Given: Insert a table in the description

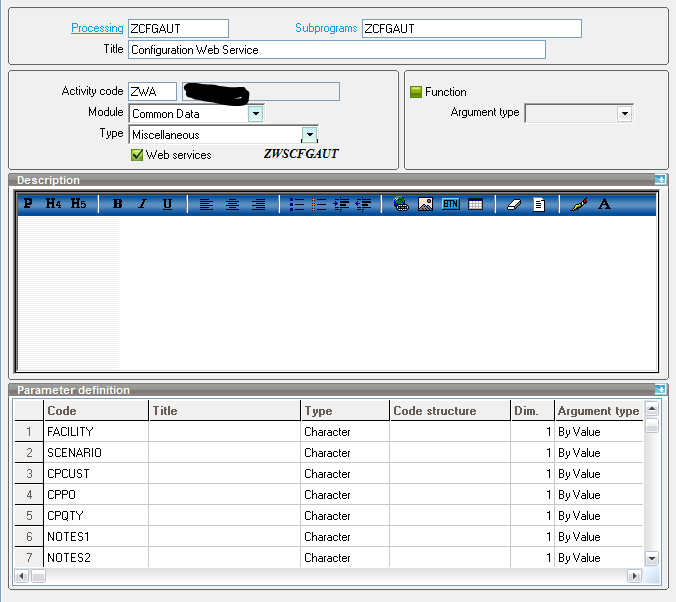Looking at the screenshot, I should tap(475, 204).
